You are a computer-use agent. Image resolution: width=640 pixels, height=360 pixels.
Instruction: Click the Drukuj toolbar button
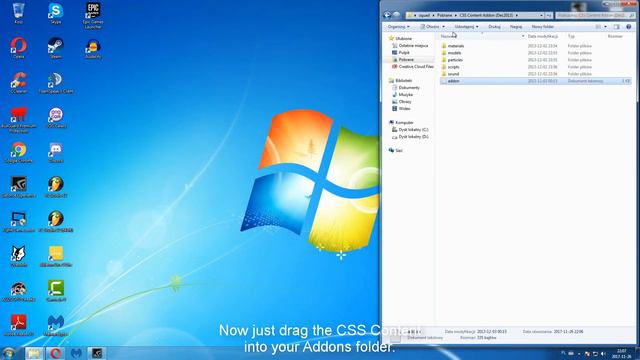[x=494, y=27]
